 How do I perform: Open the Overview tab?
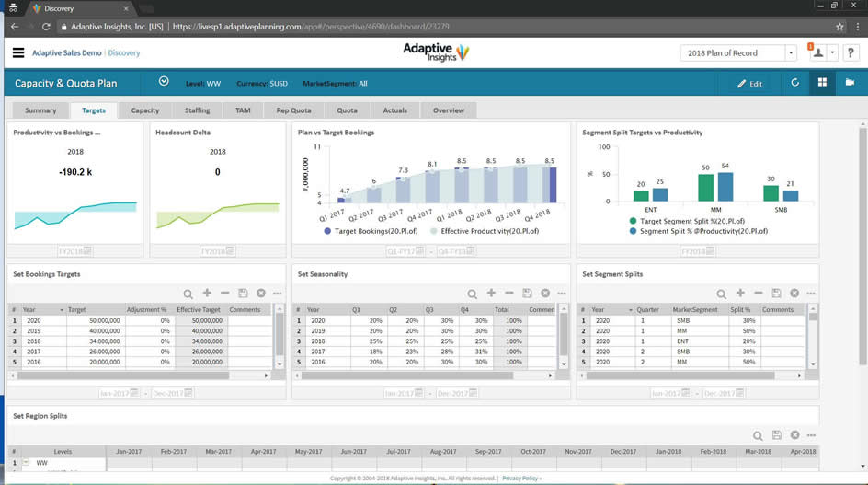(449, 110)
